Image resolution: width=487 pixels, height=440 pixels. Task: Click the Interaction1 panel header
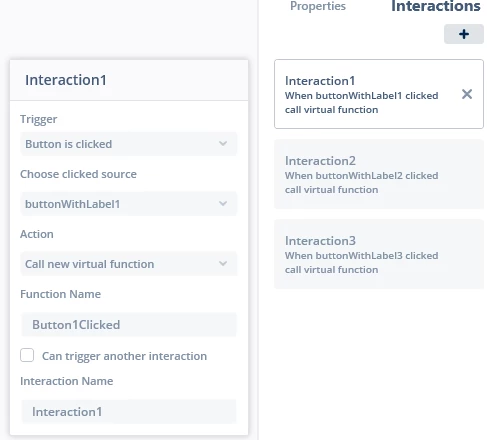pyautogui.click(x=129, y=80)
